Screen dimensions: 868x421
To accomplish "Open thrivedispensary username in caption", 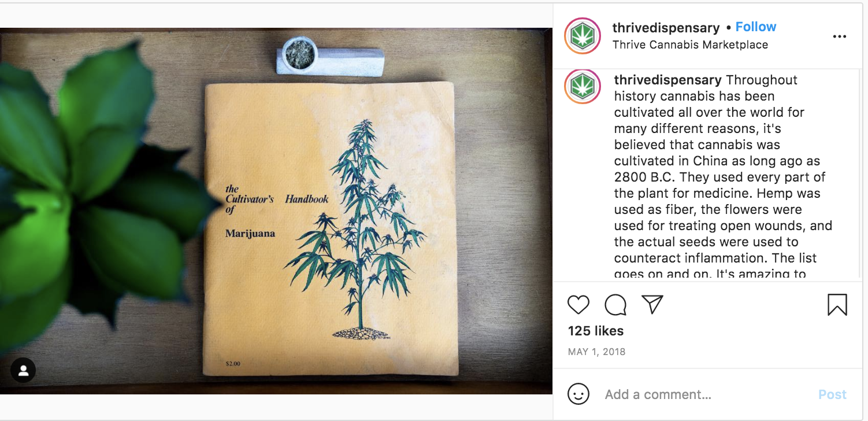I will click(x=667, y=80).
